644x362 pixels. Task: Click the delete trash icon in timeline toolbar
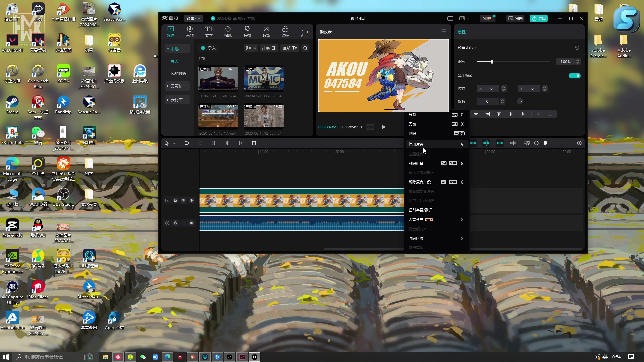coord(254,143)
